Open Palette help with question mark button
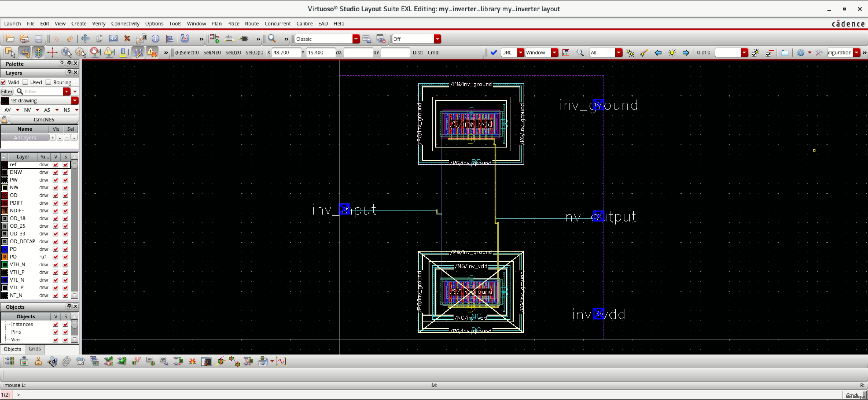The height and width of the screenshot is (400, 868). pos(62,64)
